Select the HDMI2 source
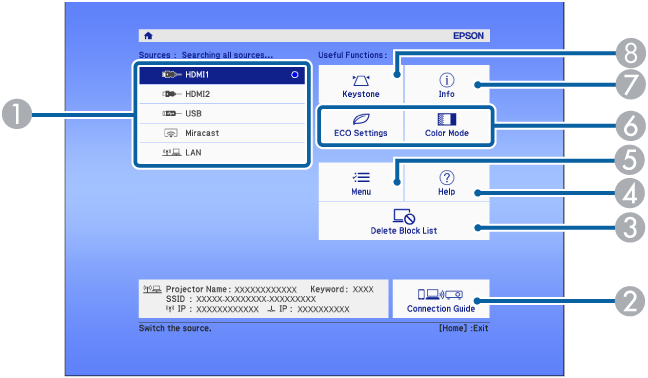 (x=222, y=94)
